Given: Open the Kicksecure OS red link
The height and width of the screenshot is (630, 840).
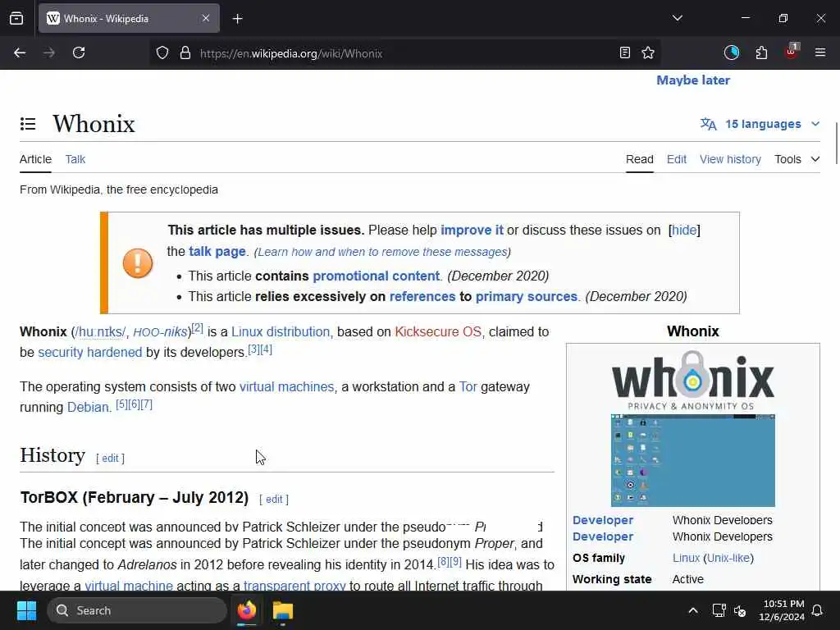Looking at the screenshot, I should [438, 332].
